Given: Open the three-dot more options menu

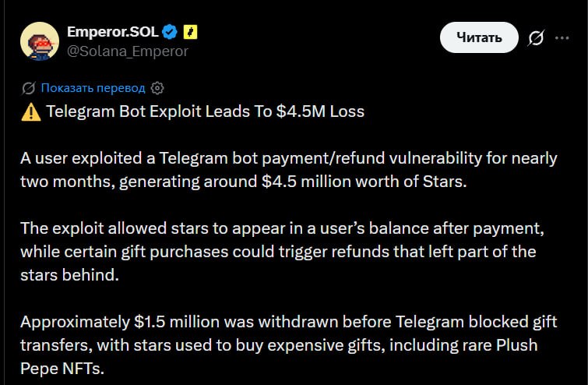Looking at the screenshot, I should point(562,37).
